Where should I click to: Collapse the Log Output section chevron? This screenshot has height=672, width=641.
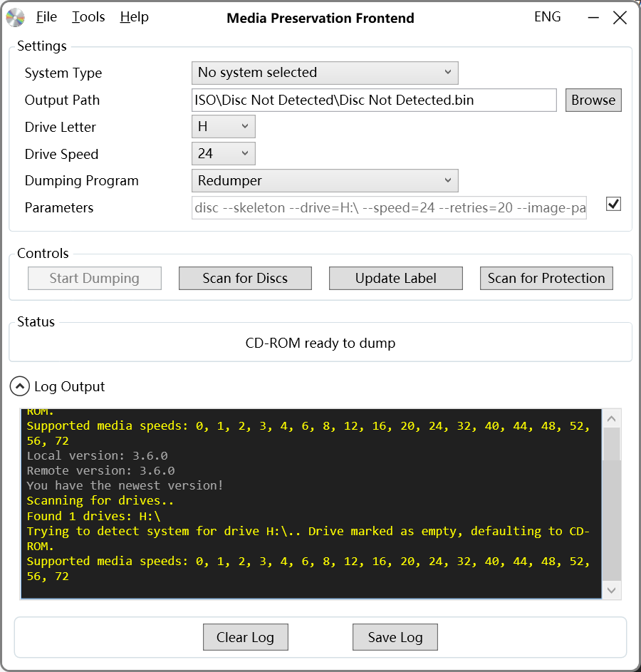point(20,386)
